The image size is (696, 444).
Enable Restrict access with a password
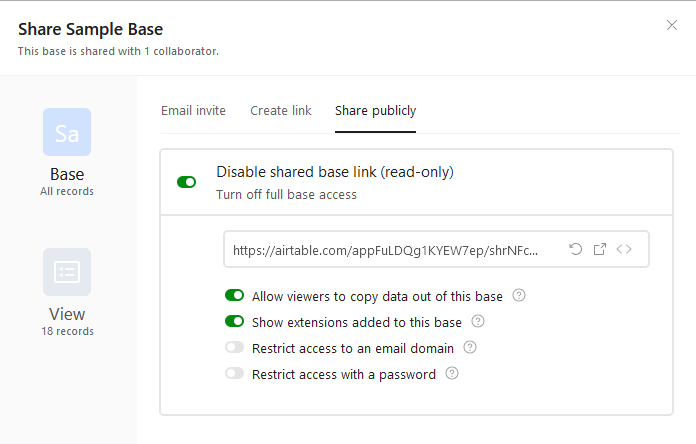pyautogui.click(x=234, y=373)
